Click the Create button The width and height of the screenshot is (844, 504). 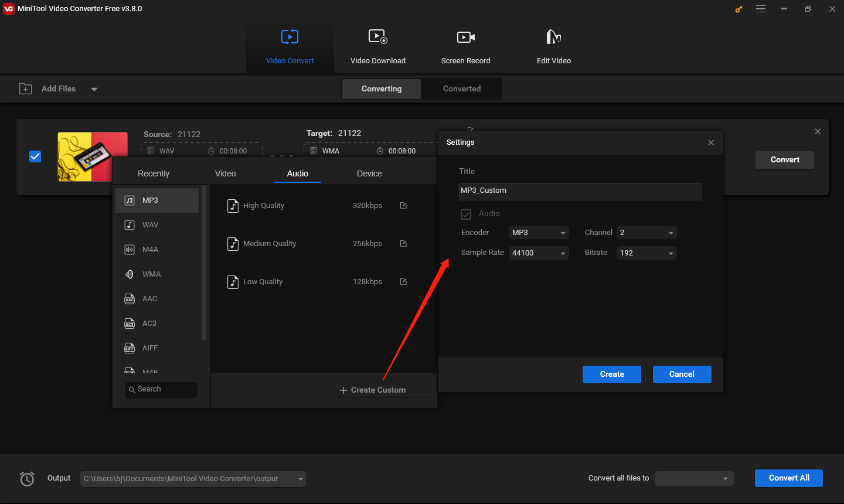(x=612, y=374)
